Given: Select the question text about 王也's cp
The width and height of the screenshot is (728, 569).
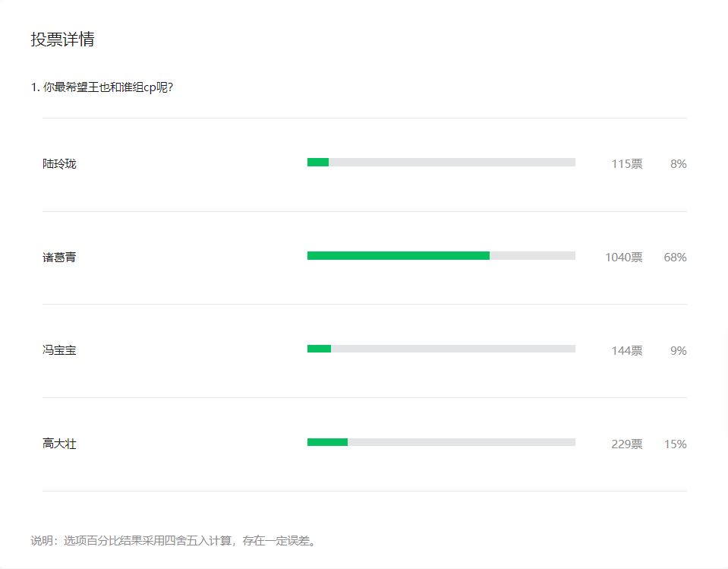Looking at the screenshot, I should click(102, 87).
